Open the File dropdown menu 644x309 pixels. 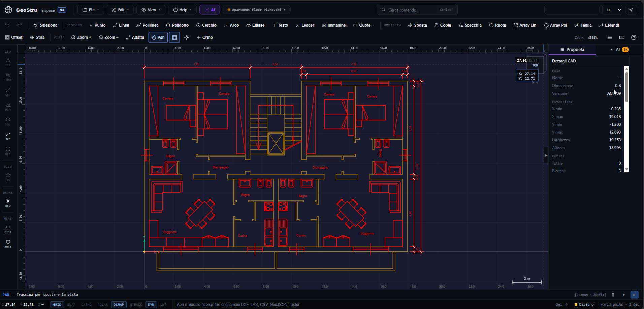pyautogui.click(x=91, y=10)
